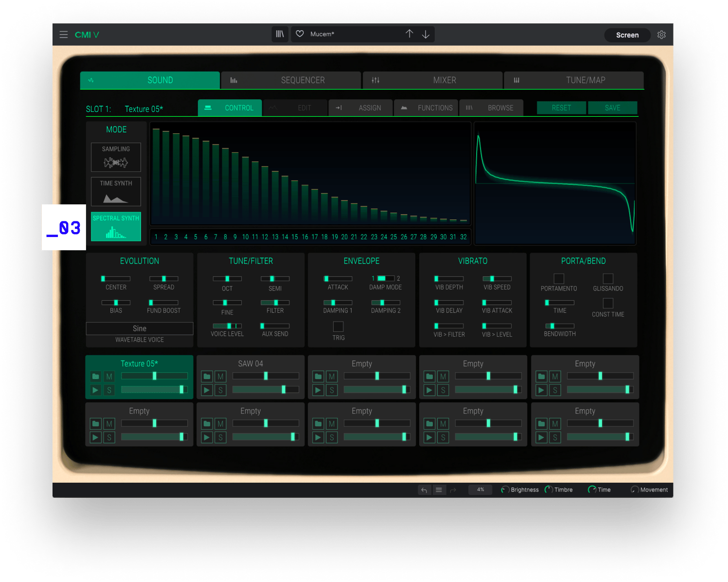Solo the SAW 04 slot
Image resolution: width=728 pixels, height=582 pixels.
pyautogui.click(x=221, y=390)
